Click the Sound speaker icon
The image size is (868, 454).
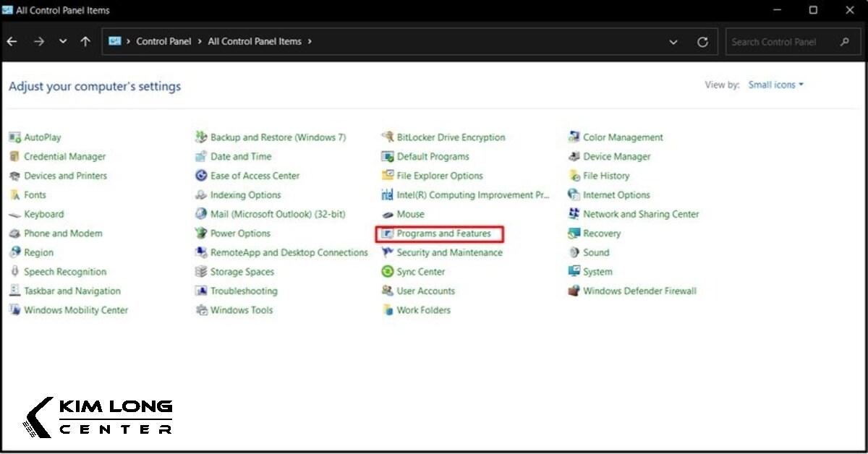click(x=574, y=253)
